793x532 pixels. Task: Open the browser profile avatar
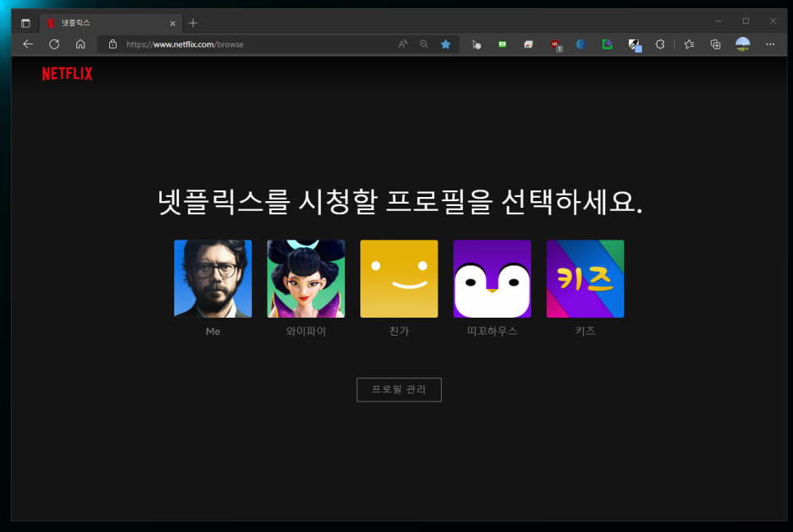click(x=742, y=44)
